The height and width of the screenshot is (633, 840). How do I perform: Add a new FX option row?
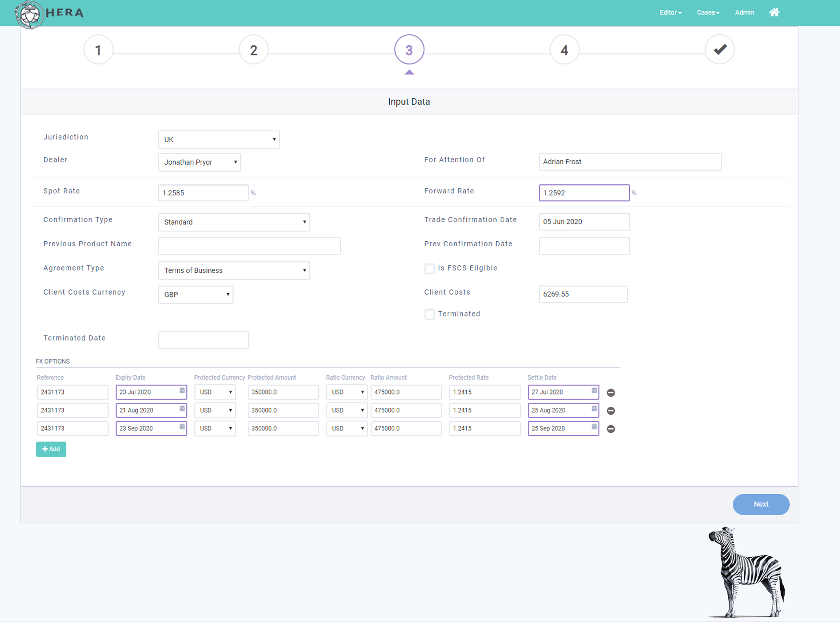pos(51,449)
